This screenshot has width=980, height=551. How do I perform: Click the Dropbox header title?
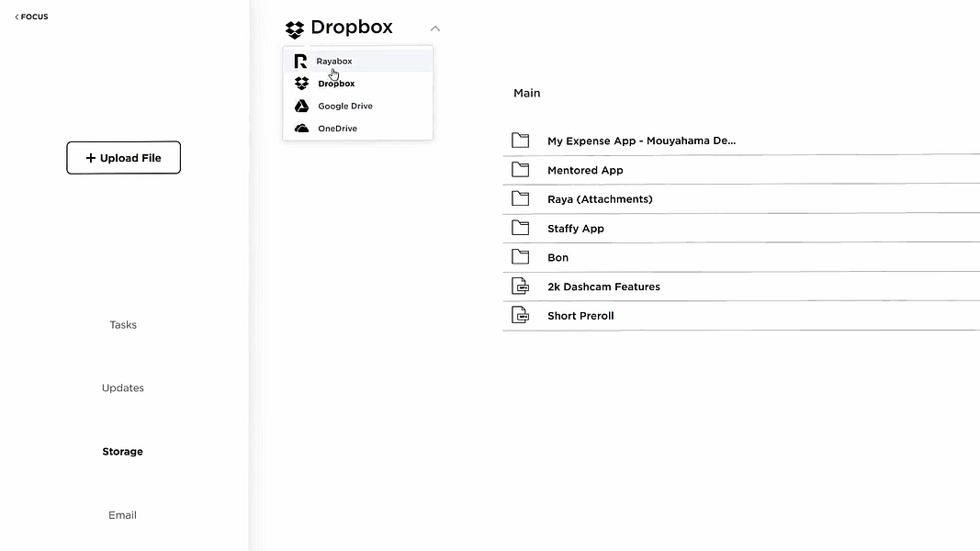coord(351,27)
